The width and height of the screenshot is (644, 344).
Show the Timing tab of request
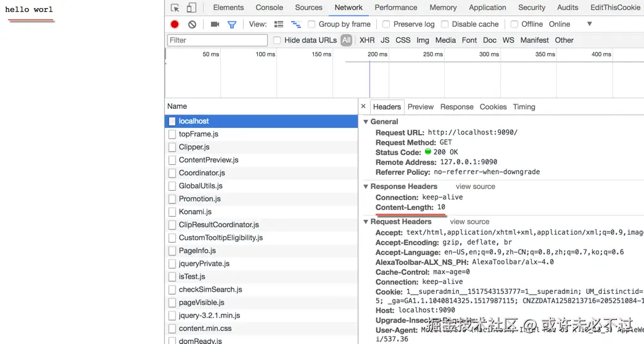coord(524,107)
